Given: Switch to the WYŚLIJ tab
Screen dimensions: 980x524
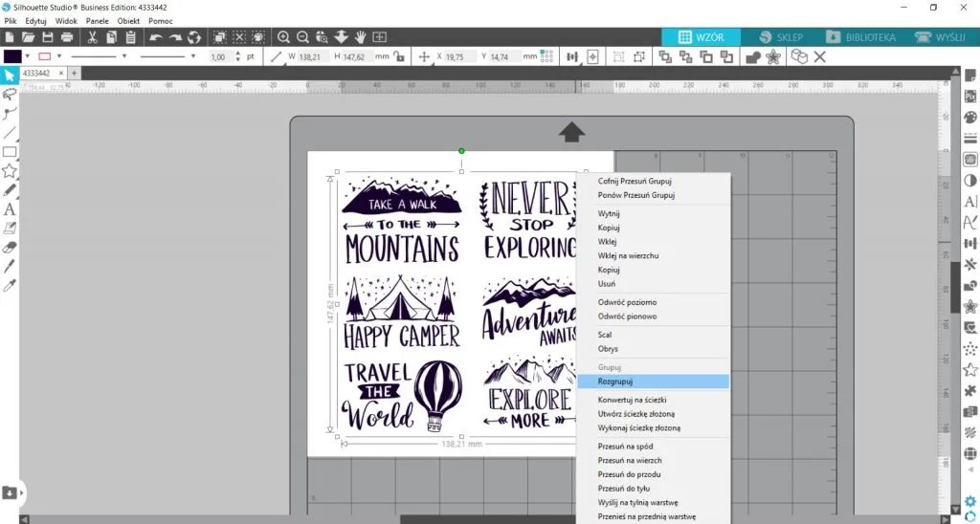Looking at the screenshot, I should (x=942, y=37).
